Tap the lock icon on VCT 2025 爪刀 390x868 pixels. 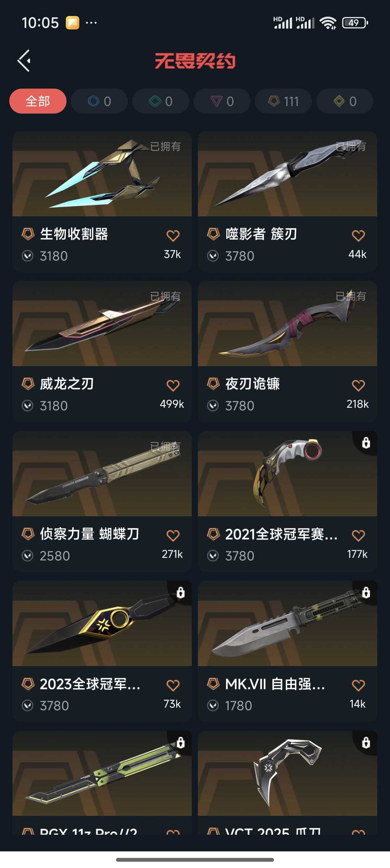tap(366, 743)
